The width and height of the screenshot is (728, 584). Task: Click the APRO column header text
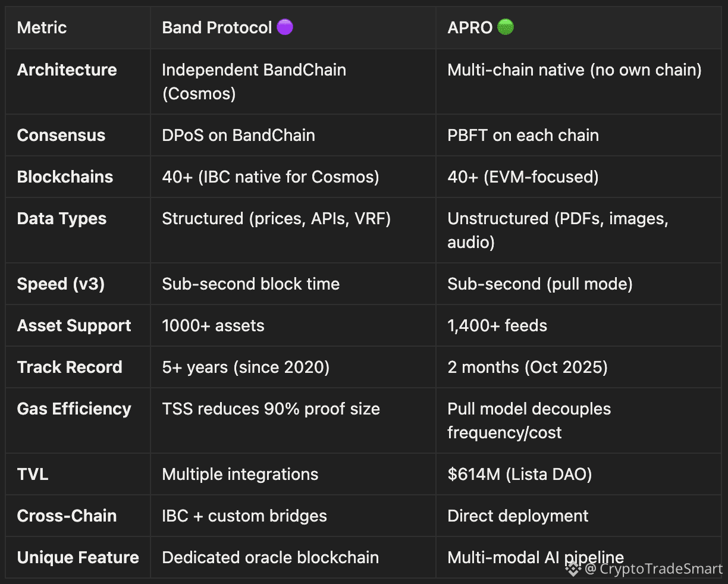click(470, 27)
